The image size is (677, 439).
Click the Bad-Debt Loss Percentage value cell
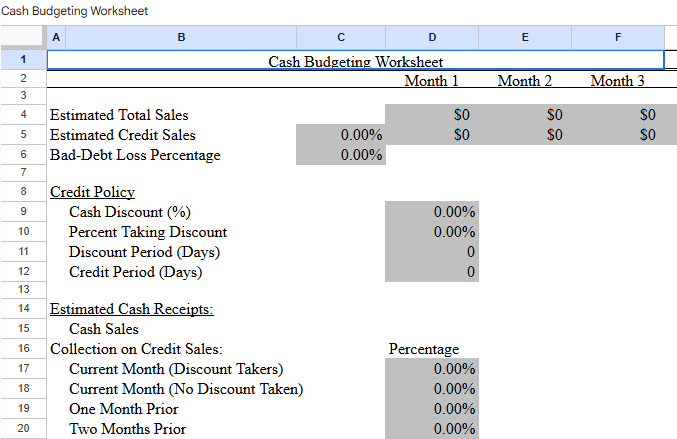click(x=341, y=155)
